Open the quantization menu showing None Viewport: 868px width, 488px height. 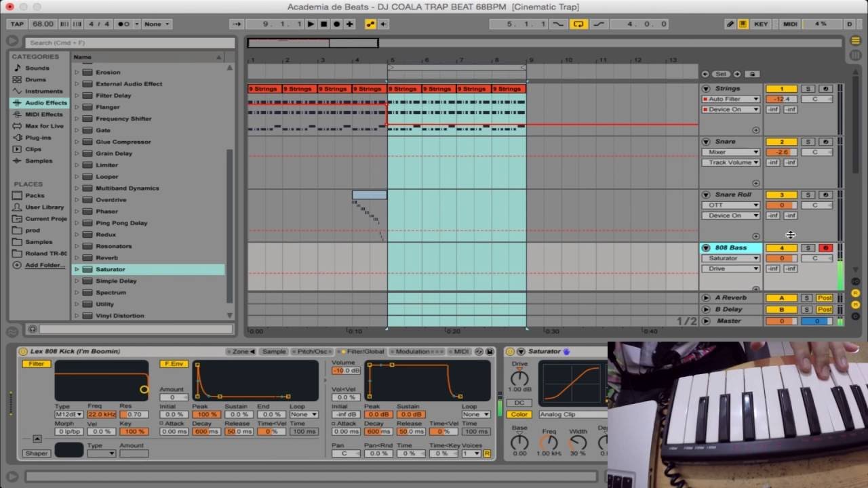(x=157, y=24)
